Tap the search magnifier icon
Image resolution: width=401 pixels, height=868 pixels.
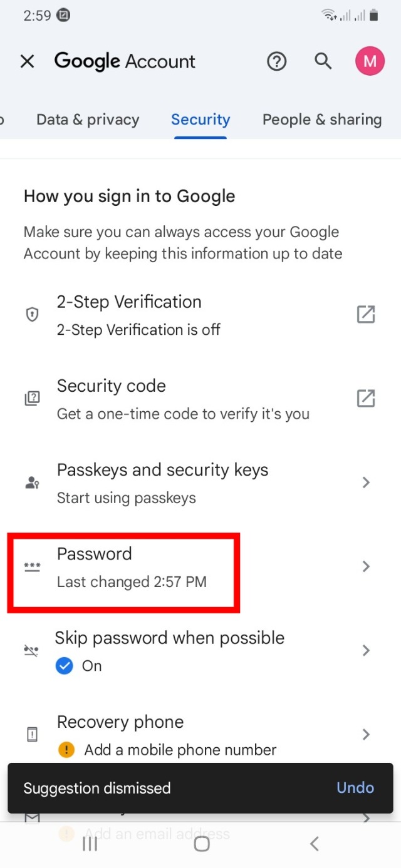[323, 61]
